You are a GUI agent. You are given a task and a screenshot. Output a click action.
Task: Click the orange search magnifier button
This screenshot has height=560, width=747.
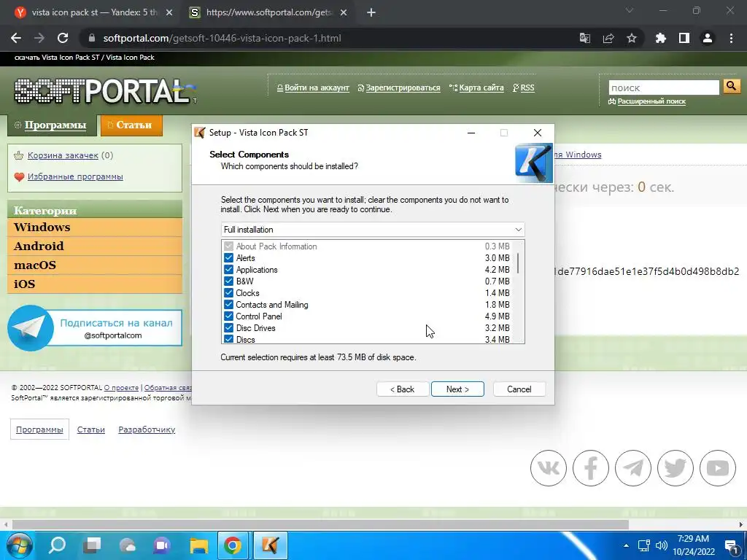tap(731, 86)
